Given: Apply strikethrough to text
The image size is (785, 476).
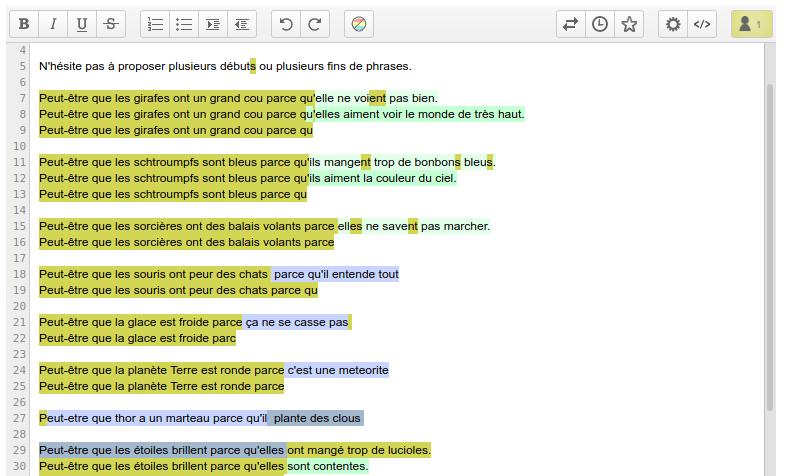Looking at the screenshot, I should click(111, 24).
